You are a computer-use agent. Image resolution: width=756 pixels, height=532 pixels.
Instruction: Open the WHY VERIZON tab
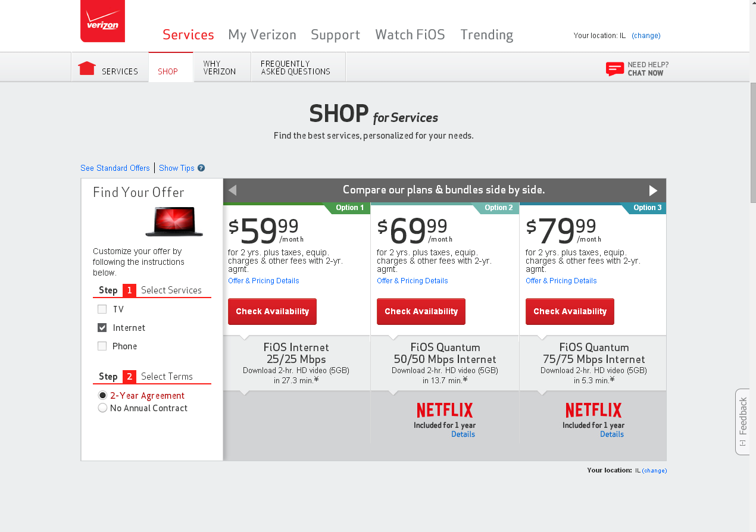pos(222,67)
